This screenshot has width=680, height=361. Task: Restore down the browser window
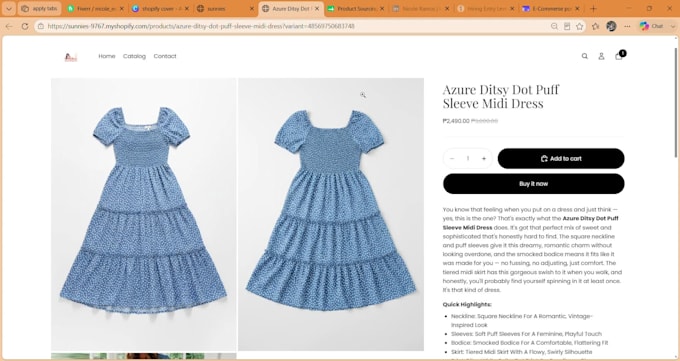click(649, 9)
